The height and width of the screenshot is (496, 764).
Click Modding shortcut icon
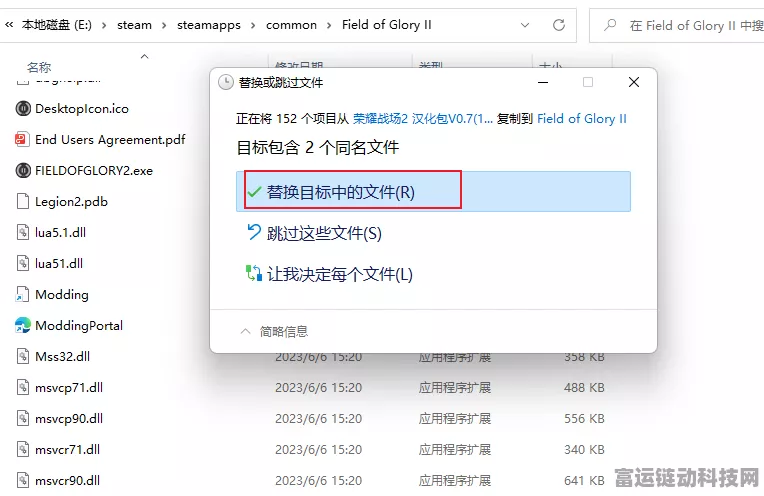[22, 294]
